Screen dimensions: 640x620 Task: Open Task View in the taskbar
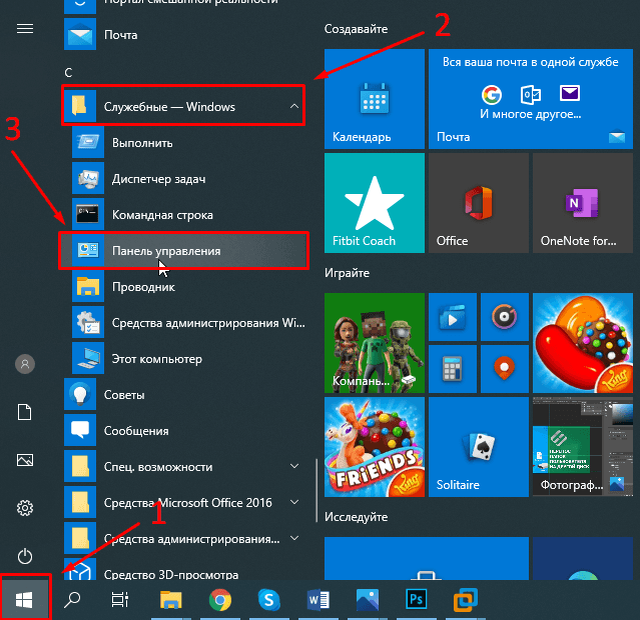[x=120, y=600]
